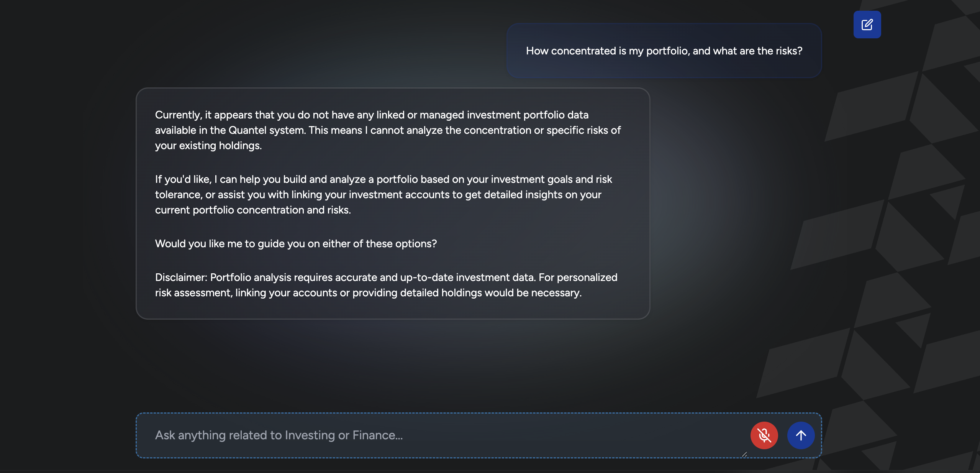The image size is (980, 473).
Task: Grab the textarea resize handle
Action: pos(744,454)
